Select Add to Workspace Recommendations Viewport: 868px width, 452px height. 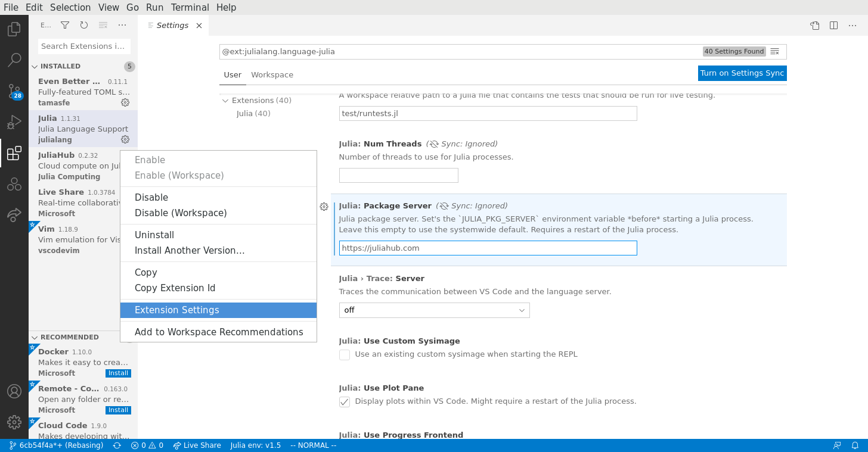(x=218, y=332)
